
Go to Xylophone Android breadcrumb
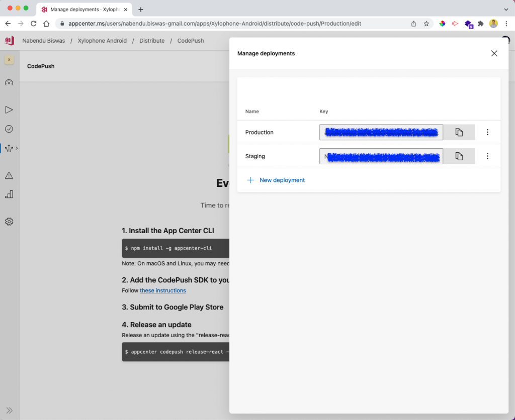(102, 41)
